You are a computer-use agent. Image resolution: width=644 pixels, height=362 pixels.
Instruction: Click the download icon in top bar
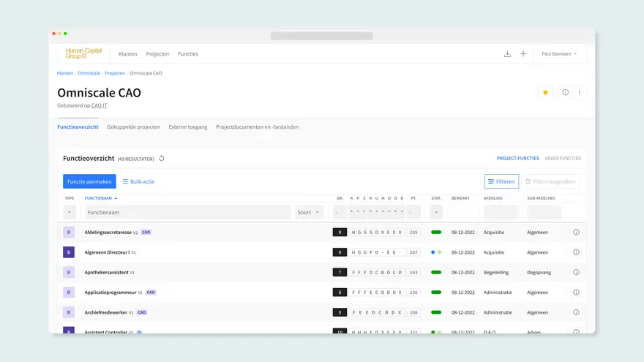507,54
